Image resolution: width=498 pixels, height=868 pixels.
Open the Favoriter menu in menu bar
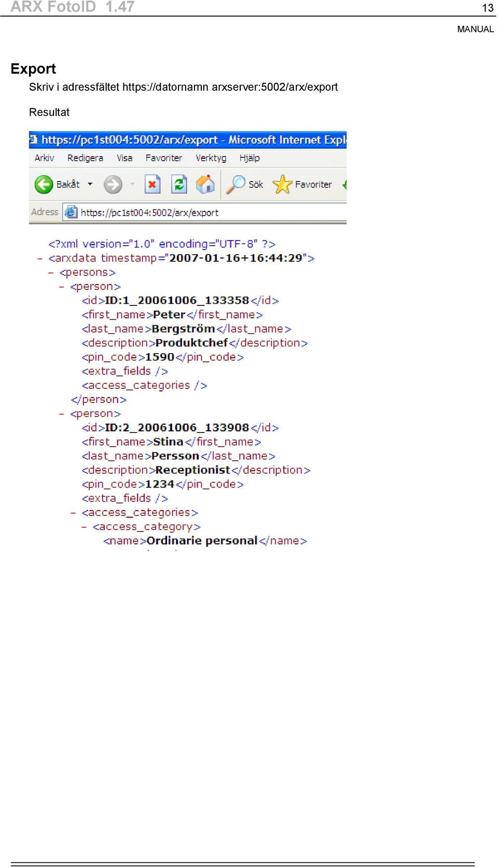(x=164, y=158)
